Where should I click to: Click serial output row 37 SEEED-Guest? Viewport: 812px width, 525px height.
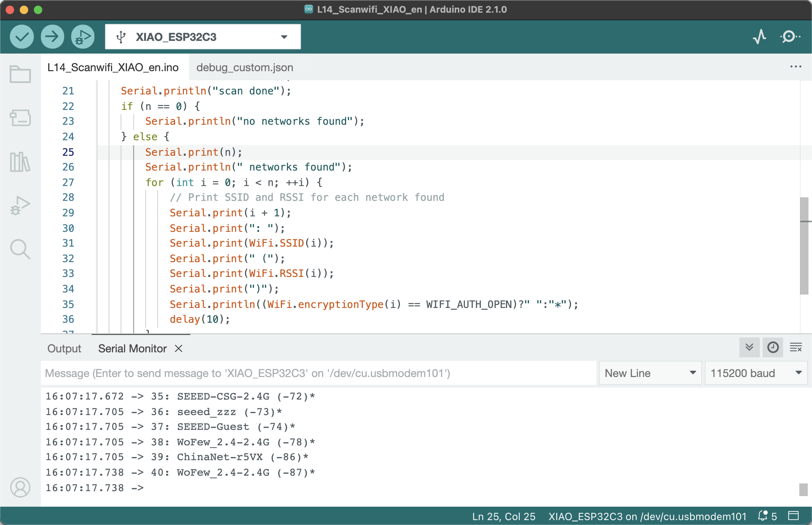point(170,427)
